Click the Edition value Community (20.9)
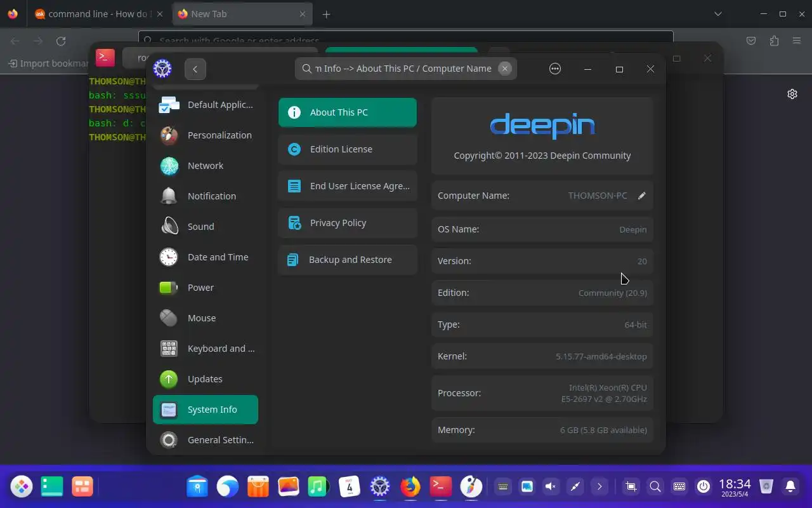The width and height of the screenshot is (812, 508). 613,293
